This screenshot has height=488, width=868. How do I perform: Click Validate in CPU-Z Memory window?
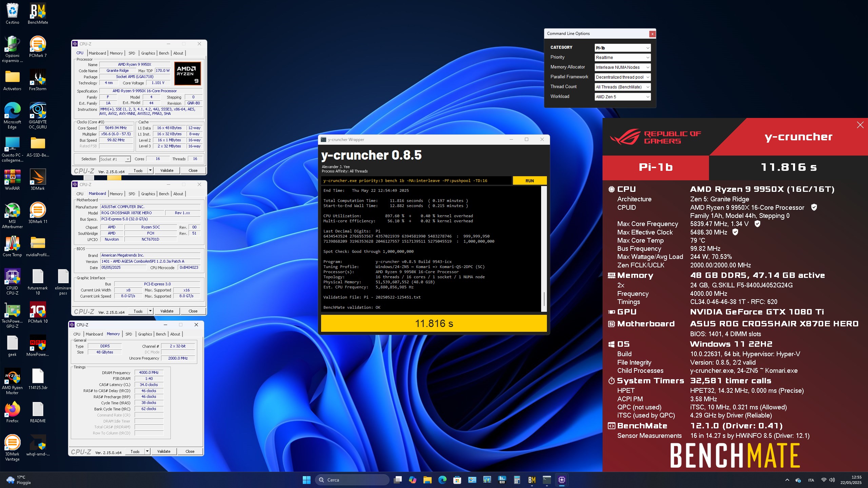click(x=164, y=451)
